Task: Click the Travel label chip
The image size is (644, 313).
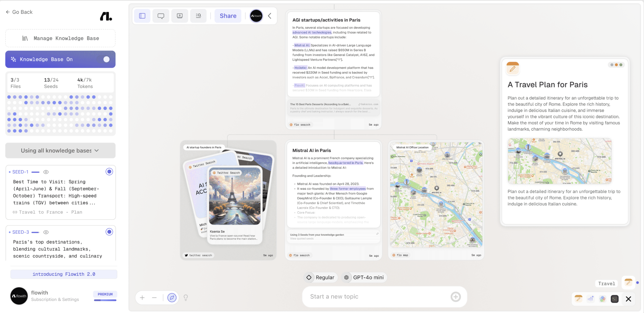Action: click(x=606, y=284)
